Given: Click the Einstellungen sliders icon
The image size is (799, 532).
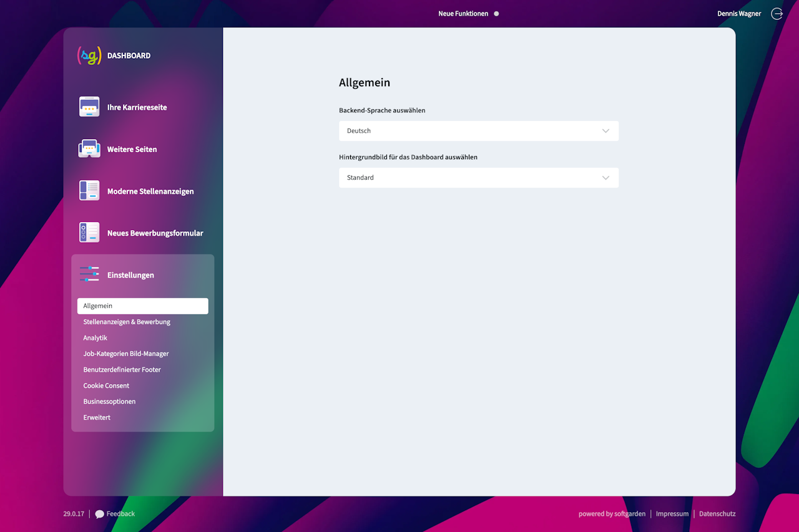Looking at the screenshot, I should (89, 274).
